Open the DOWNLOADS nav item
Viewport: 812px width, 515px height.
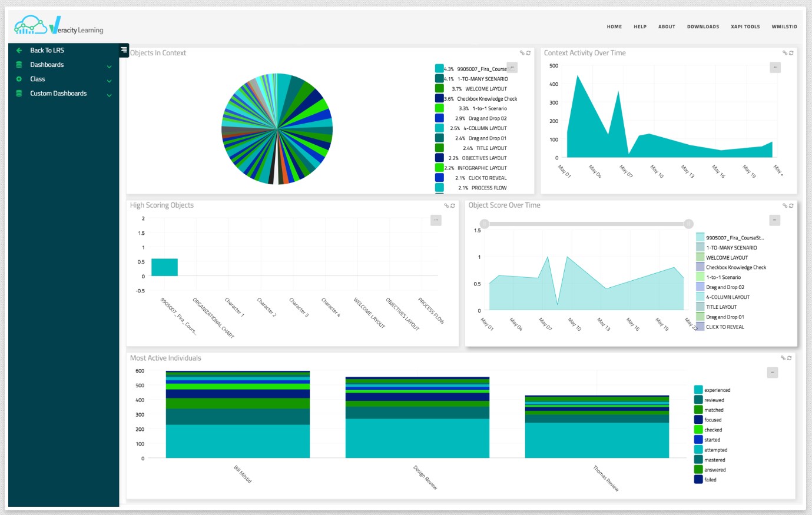702,26
